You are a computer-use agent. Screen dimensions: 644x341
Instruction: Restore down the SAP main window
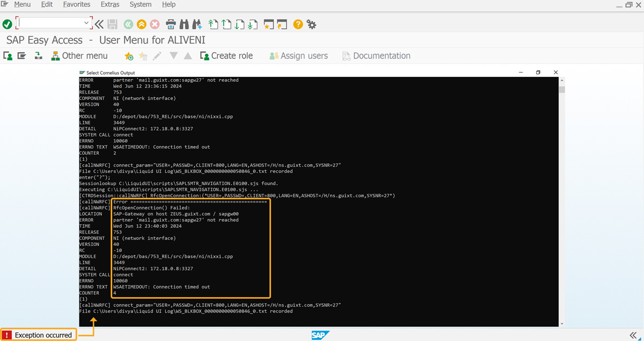click(x=630, y=4)
